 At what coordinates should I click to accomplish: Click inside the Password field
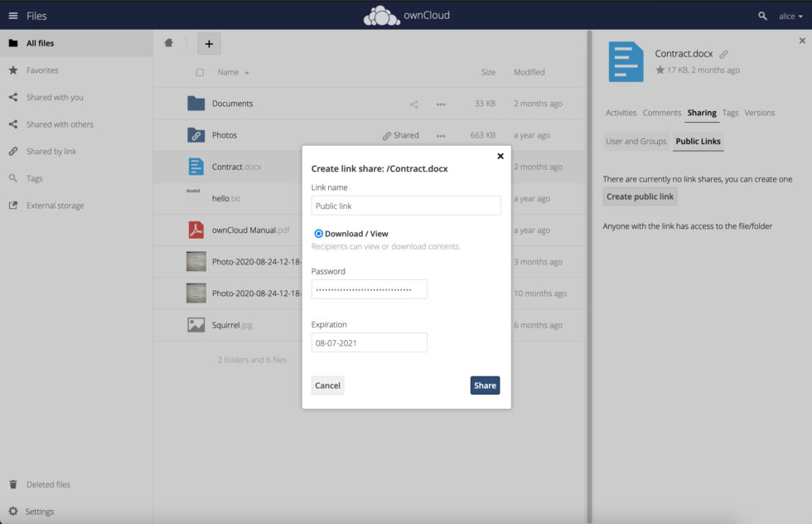pyautogui.click(x=369, y=289)
